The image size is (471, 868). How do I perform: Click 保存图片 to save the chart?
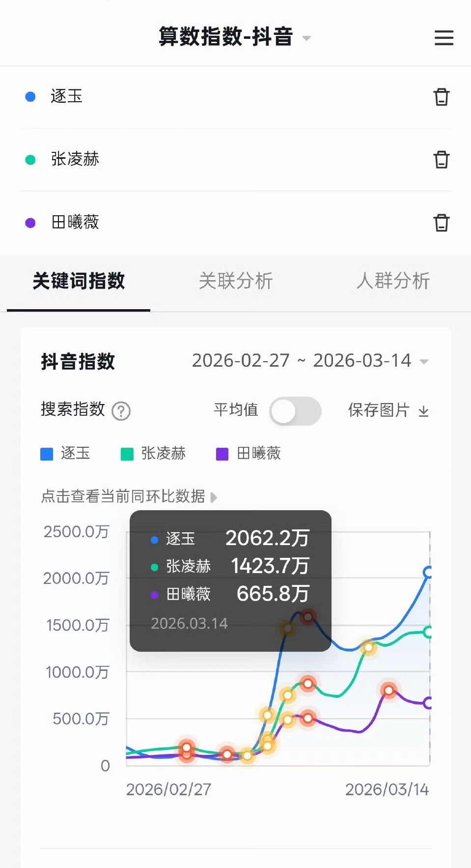(x=379, y=410)
